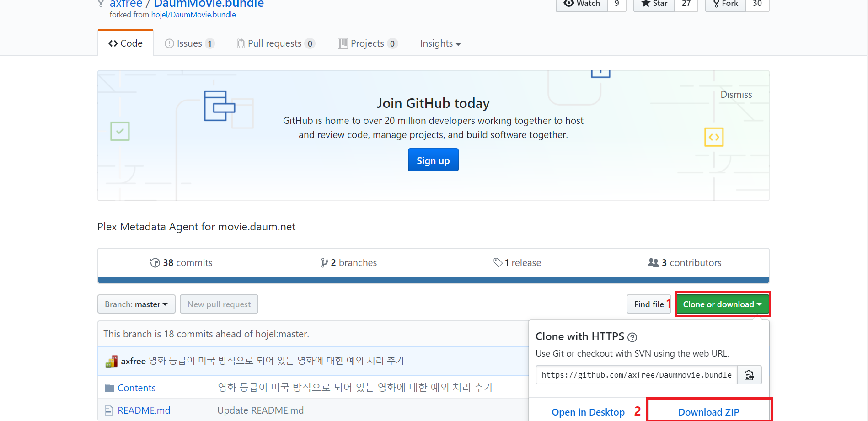Expand the Insights dropdown
Viewport: 868px width, 421px height.
pyautogui.click(x=440, y=43)
